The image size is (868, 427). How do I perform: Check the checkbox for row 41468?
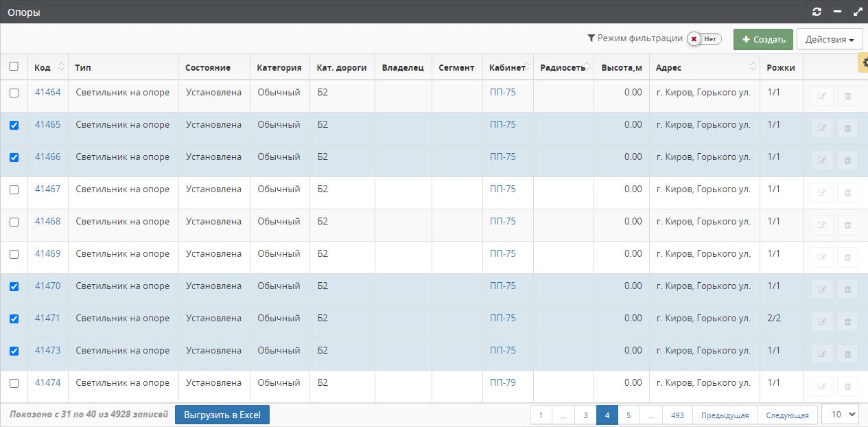point(14,222)
